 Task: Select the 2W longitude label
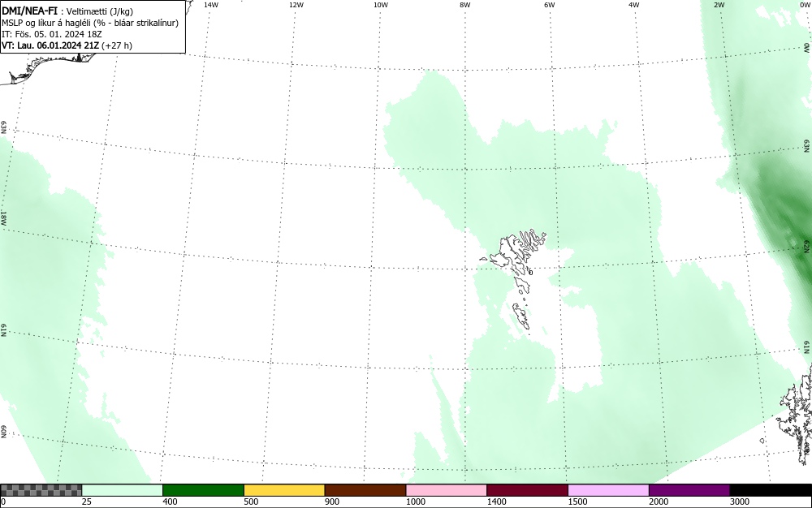pos(719,5)
